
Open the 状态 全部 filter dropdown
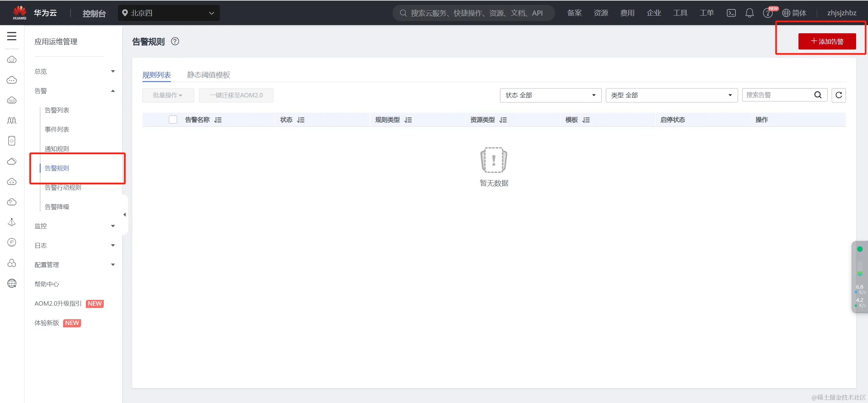[550, 95]
